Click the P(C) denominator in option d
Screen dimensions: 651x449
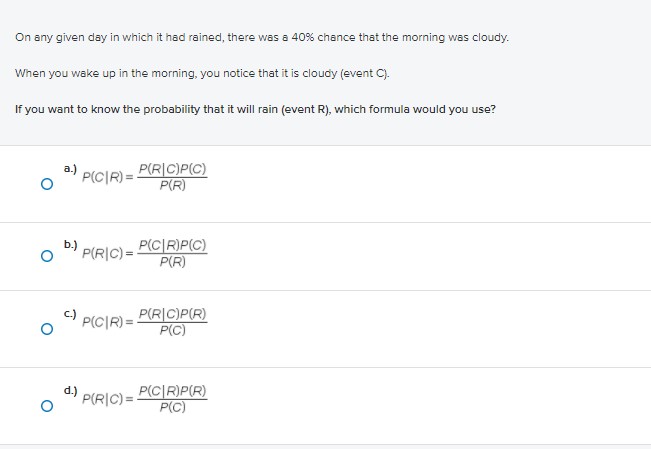click(x=173, y=407)
